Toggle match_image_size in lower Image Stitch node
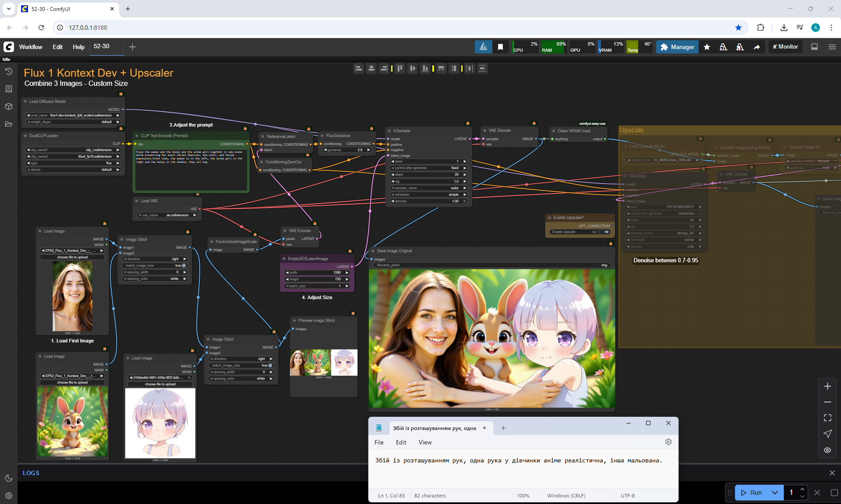Viewport: 841px width, 504px height. (x=270, y=365)
